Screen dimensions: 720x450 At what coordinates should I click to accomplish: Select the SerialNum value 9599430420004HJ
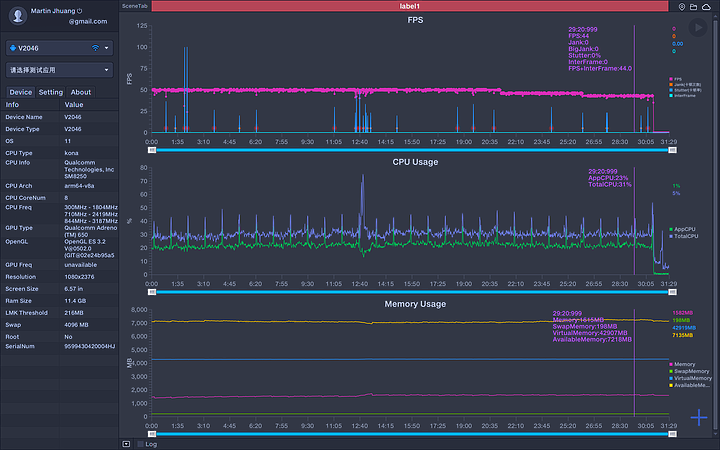click(x=90, y=346)
